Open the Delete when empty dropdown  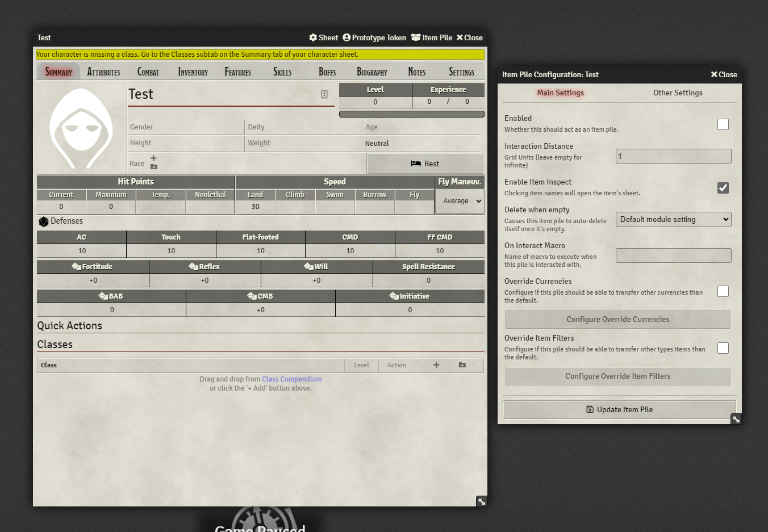tap(673, 219)
